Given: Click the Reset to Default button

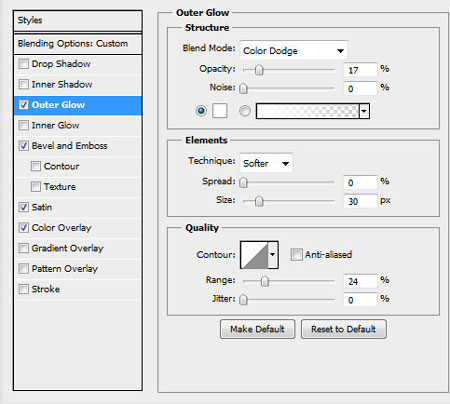Looking at the screenshot, I should click(344, 329).
